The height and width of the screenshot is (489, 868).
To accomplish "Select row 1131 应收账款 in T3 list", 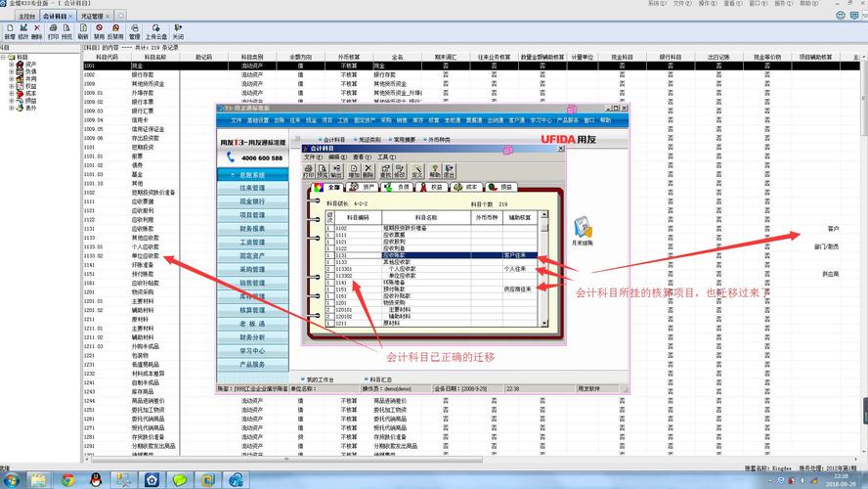I will [431, 255].
